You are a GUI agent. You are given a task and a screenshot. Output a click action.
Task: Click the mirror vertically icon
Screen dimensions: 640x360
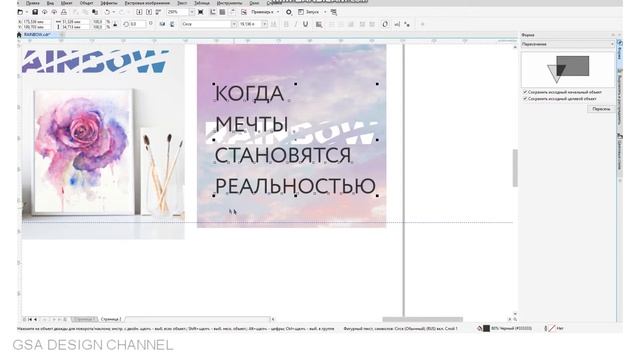[x=172, y=24]
